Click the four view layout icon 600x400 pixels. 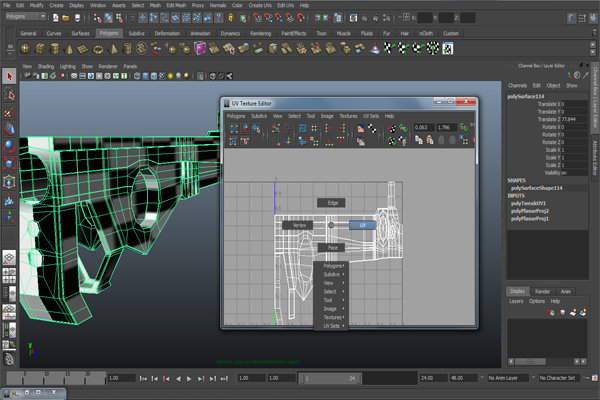[x=9, y=275]
